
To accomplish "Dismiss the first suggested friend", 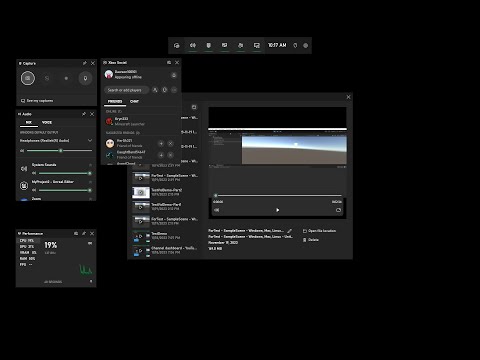I will 170,144.
